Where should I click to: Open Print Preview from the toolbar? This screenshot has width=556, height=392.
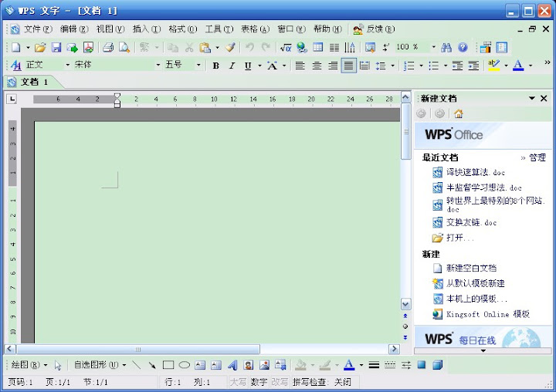pos(124,47)
